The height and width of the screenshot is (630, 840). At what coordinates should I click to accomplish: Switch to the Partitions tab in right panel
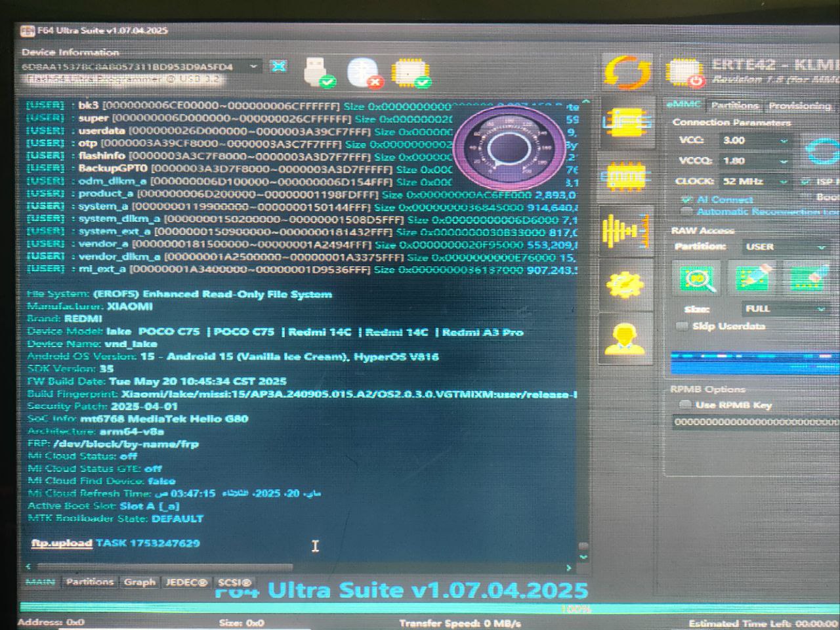click(735, 106)
